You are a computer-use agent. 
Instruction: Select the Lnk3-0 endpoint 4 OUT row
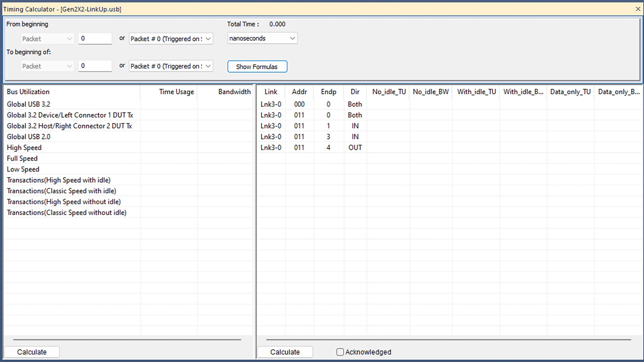[449, 147]
